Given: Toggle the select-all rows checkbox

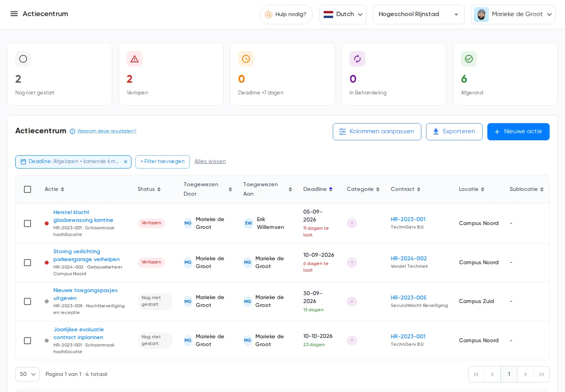Looking at the screenshot, I should 27,189.
